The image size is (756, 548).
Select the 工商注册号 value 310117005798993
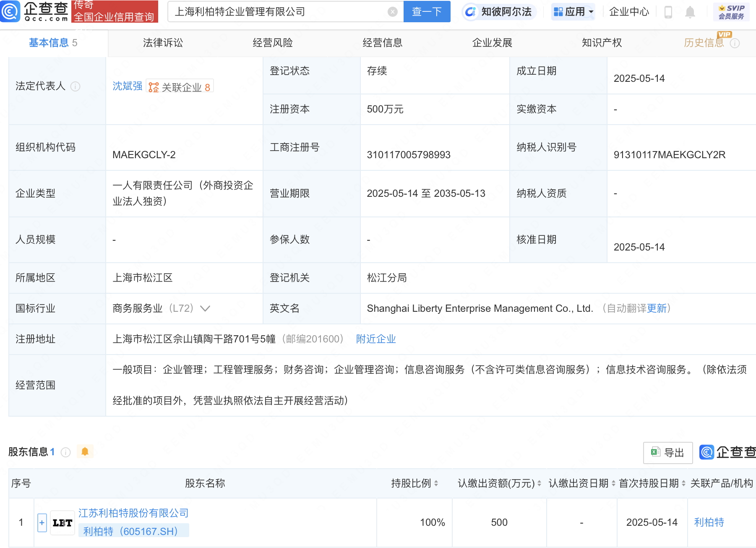pos(409,155)
